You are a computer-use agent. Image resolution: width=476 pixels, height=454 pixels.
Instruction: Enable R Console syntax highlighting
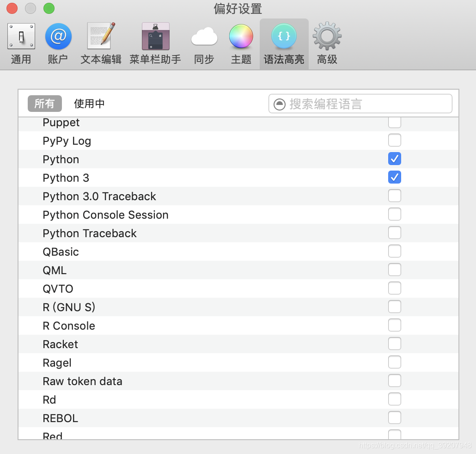pyautogui.click(x=394, y=325)
